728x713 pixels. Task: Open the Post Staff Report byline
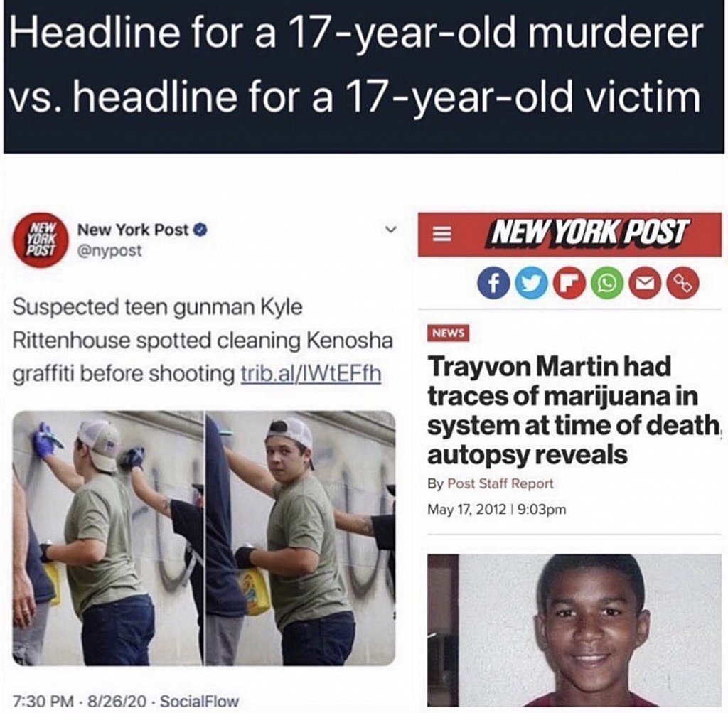tap(500, 483)
